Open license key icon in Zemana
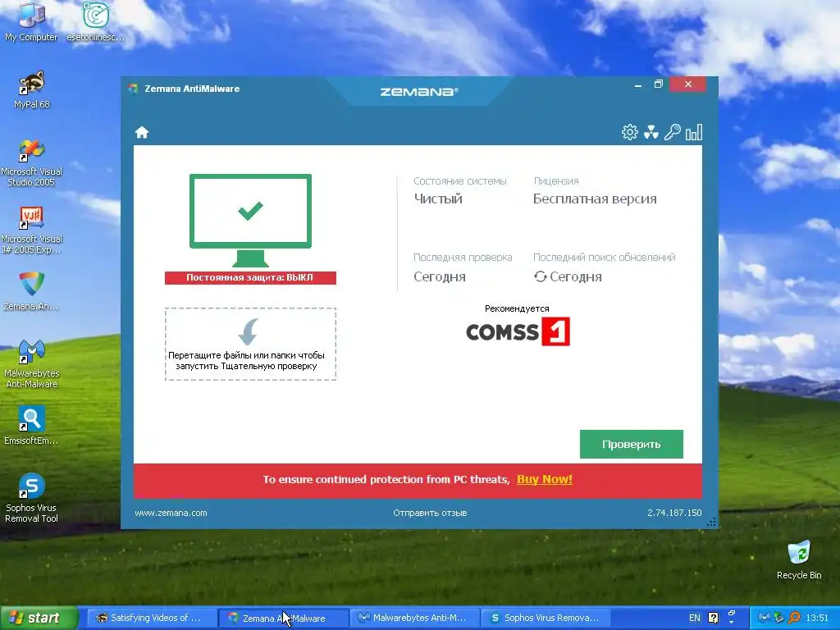Screen dimensions: 840x630 point(673,132)
